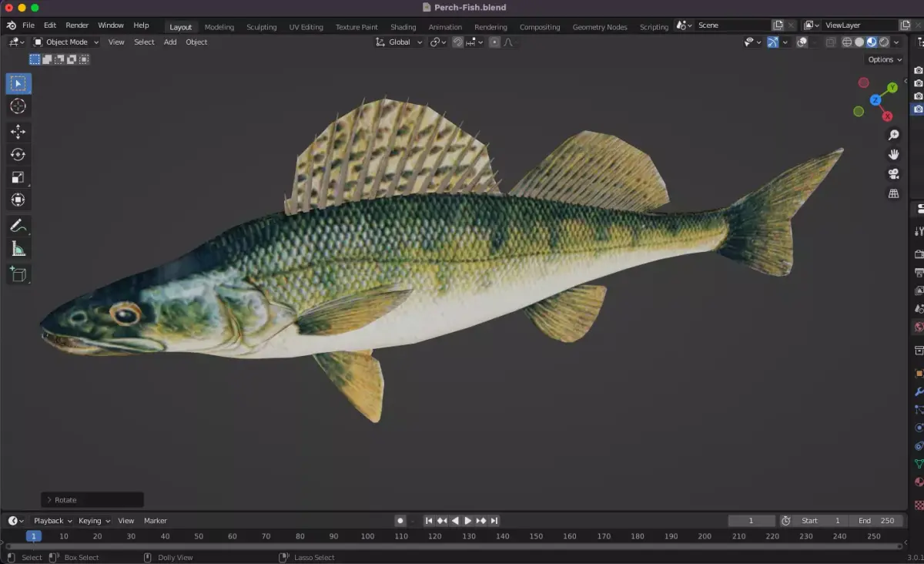The height and width of the screenshot is (564, 924).
Task: Jump to next keyframe
Action: [x=481, y=521]
